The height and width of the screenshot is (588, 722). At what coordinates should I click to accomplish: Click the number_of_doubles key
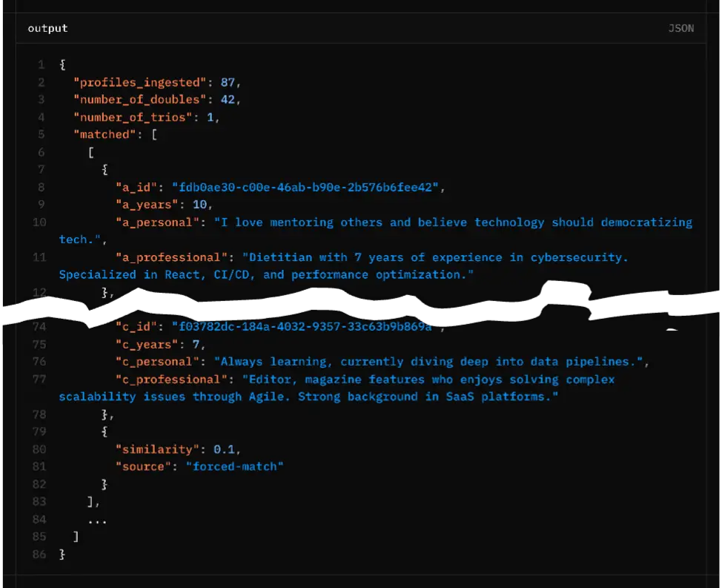(140, 99)
